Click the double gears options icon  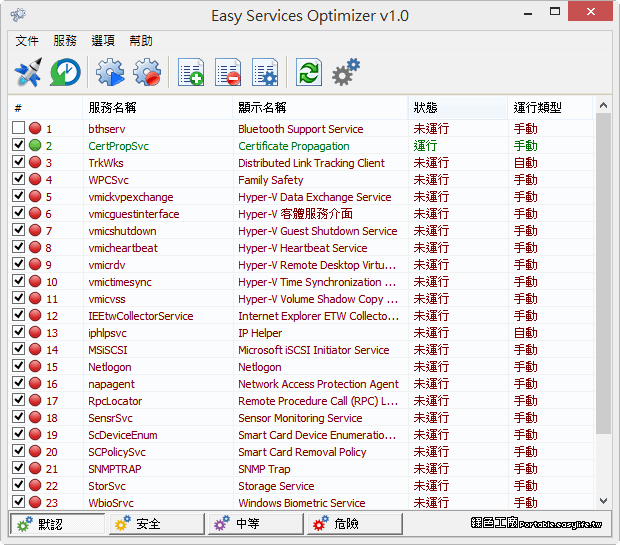(346, 72)
